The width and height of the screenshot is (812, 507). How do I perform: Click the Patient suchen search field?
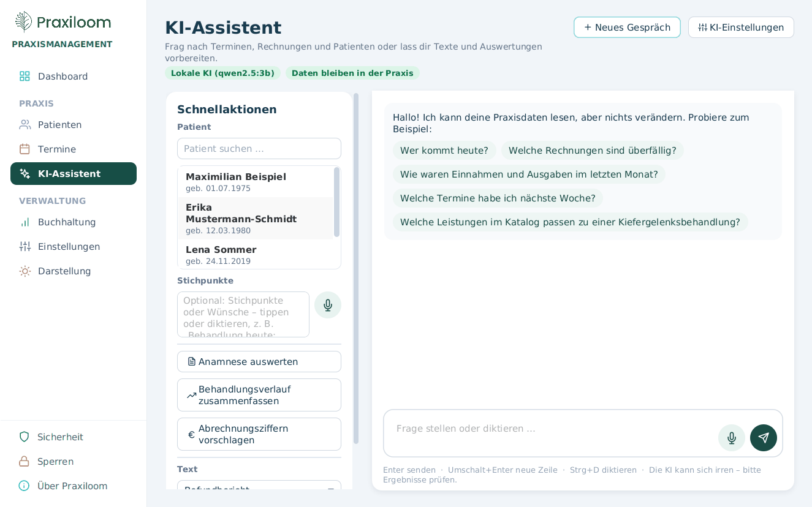coord(259,148)
